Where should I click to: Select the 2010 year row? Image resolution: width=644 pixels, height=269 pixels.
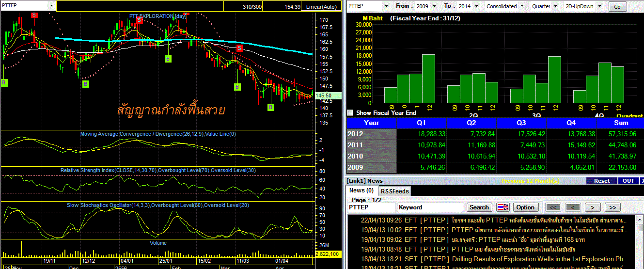[x=495, y=156]
